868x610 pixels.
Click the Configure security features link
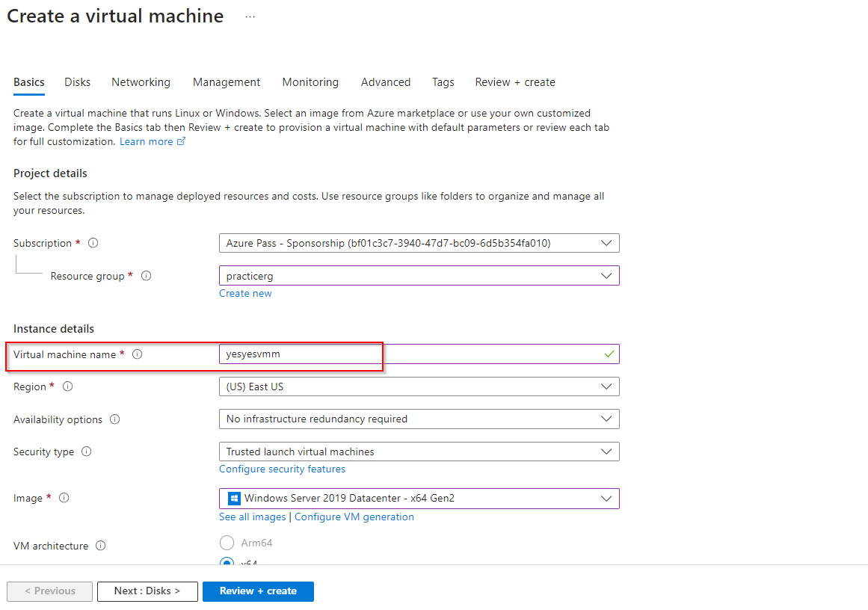tap(282, 469)
